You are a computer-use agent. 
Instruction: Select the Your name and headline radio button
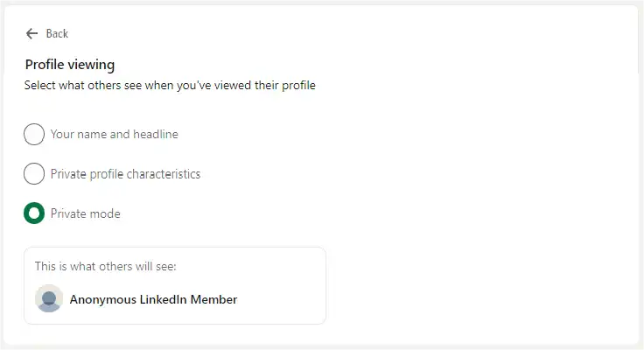34,135
